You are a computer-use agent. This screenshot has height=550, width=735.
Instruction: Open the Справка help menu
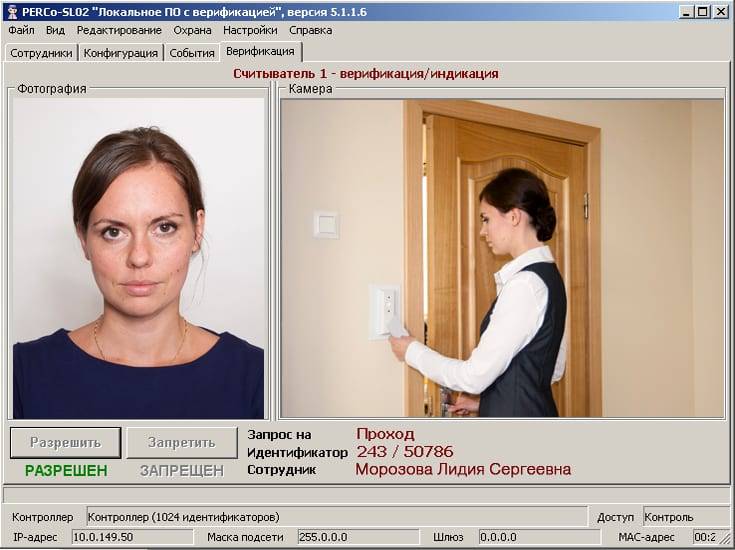tap(310, 30)
